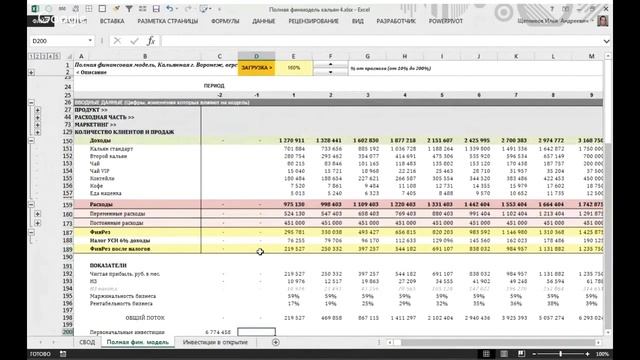The height and width of the screenshot is (360, 640).
Task: Click the spinner up arrow next to 100%
Action: point(330,64)
